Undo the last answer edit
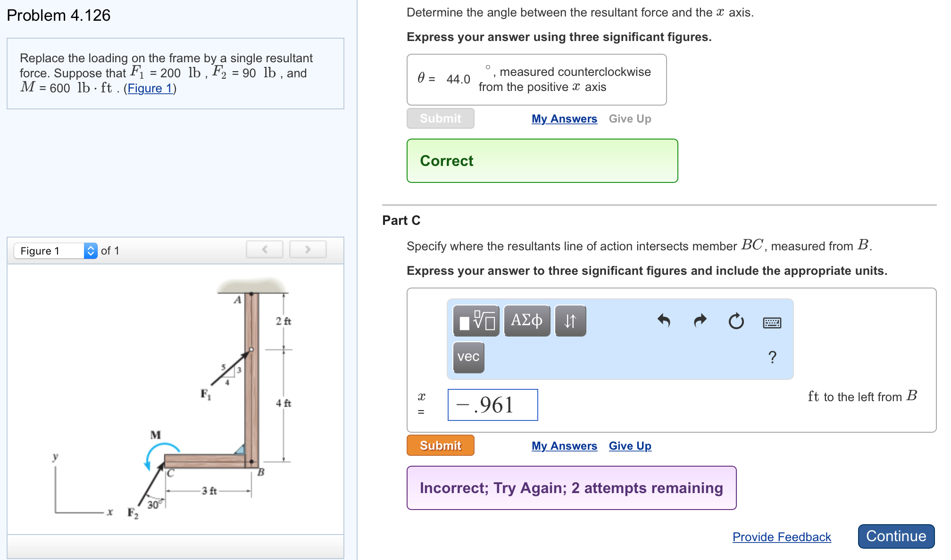The width and height of the screenshot is (951, 560). pyautogui.click(x=664, y=321)
